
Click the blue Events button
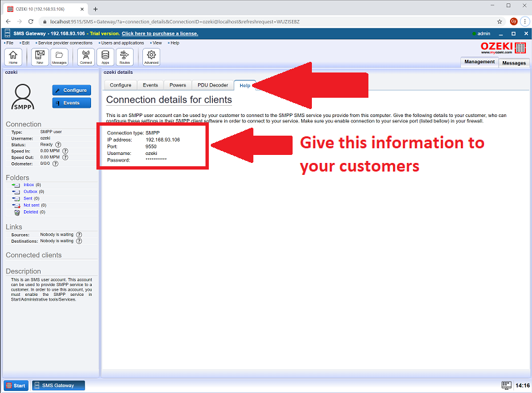click(x=72, y=103)
